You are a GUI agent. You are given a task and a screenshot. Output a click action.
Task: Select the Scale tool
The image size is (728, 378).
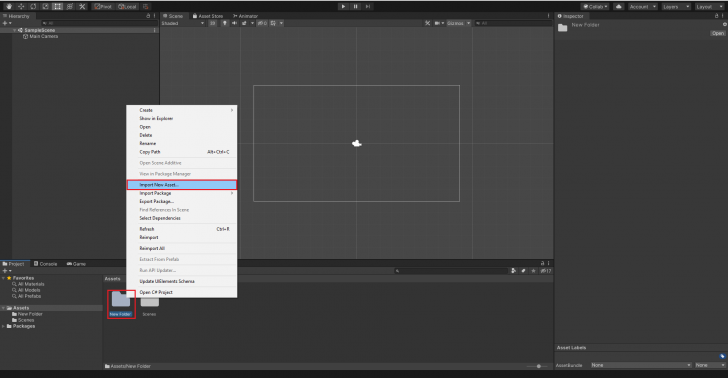pos(45,7)
